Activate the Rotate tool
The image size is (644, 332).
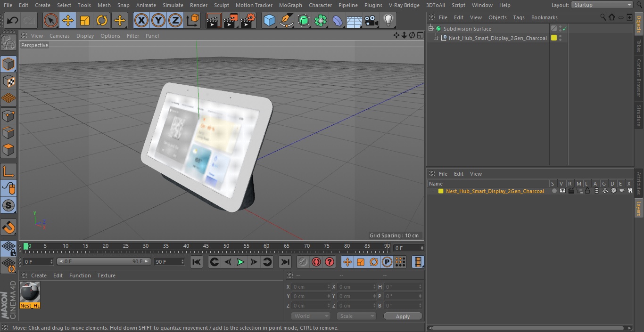tap(102, 20)
